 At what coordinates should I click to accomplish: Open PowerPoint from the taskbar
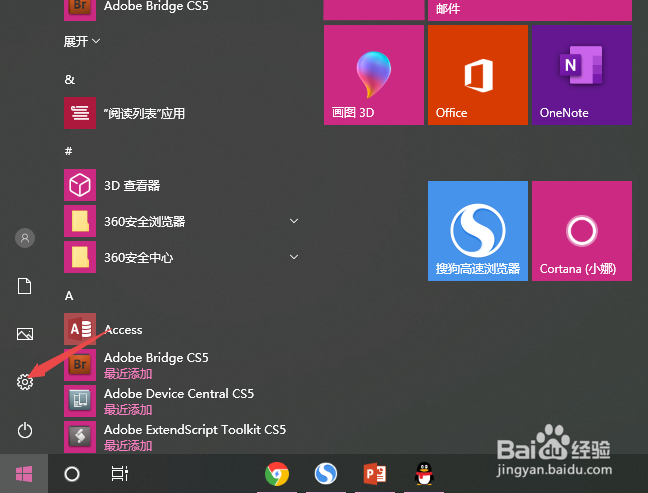click(375, 474)
